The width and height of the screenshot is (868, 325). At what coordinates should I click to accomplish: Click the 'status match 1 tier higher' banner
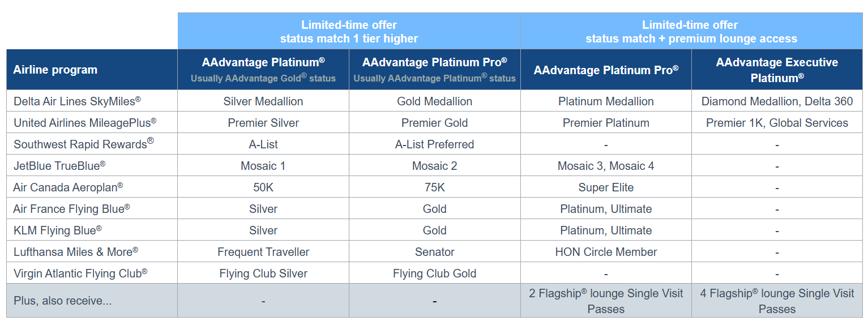(x=349, y=32)
